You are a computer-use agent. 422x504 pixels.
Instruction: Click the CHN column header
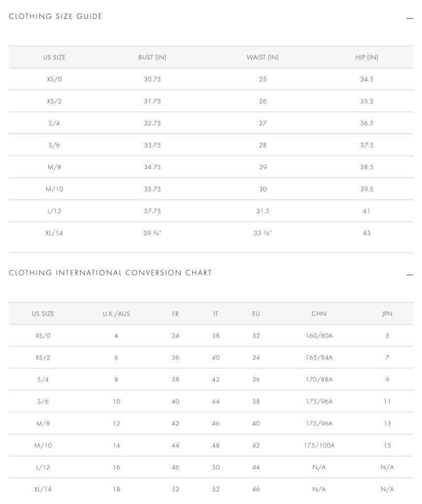point(319,314)
